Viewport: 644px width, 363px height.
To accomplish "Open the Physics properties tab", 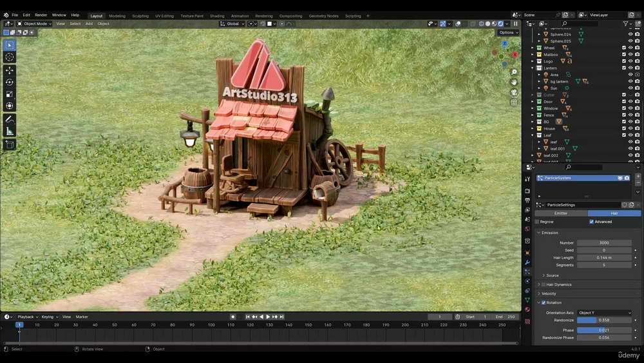I will click(x=527, y=281).
